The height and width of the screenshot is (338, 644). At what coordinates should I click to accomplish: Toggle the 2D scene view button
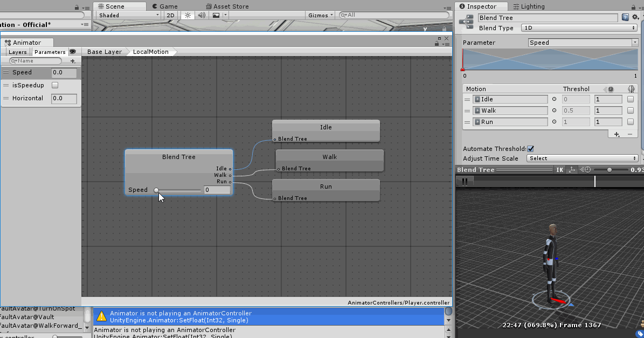pos(170,16)
